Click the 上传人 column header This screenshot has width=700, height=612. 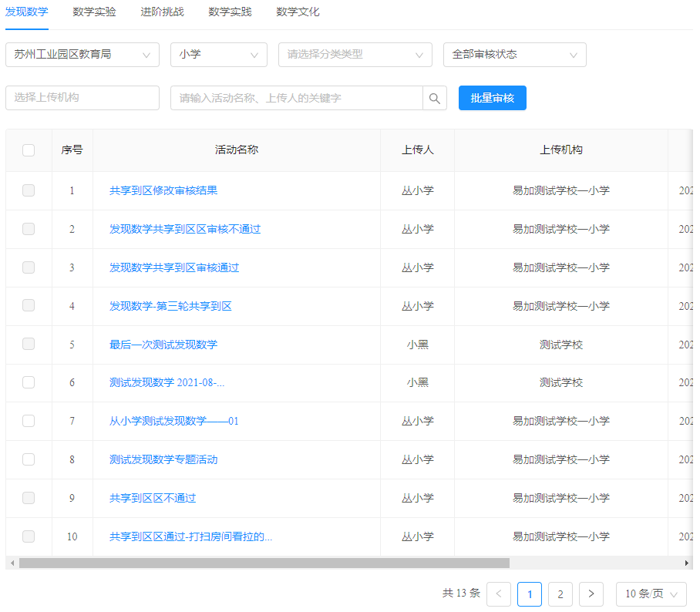pos(417,150)
